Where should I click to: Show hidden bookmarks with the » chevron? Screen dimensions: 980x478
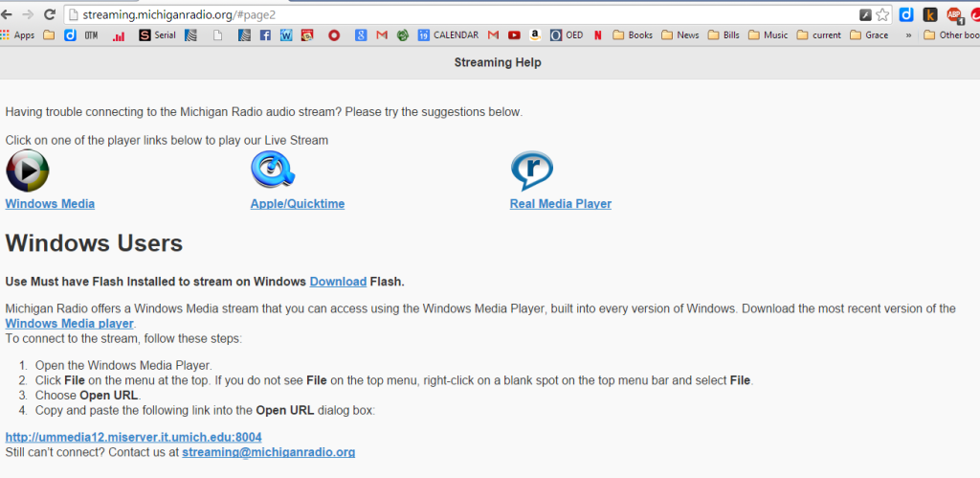pos(908,35)
